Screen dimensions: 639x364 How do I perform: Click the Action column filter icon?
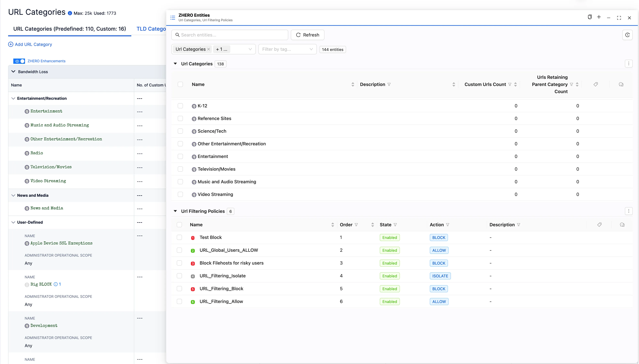448,224
